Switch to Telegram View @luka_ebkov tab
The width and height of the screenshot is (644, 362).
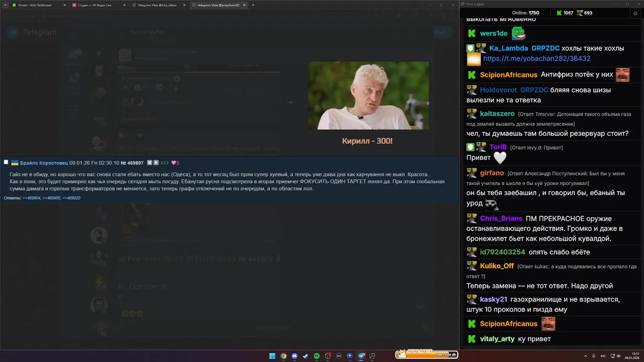pyautogui.click(x=159, y=5)
